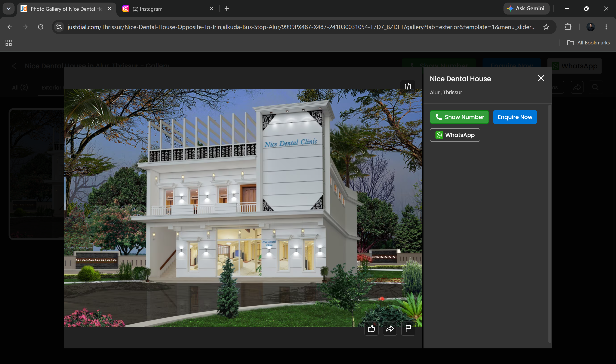
Task: Close the Nice Dental House photo panel
Action: 541,78
